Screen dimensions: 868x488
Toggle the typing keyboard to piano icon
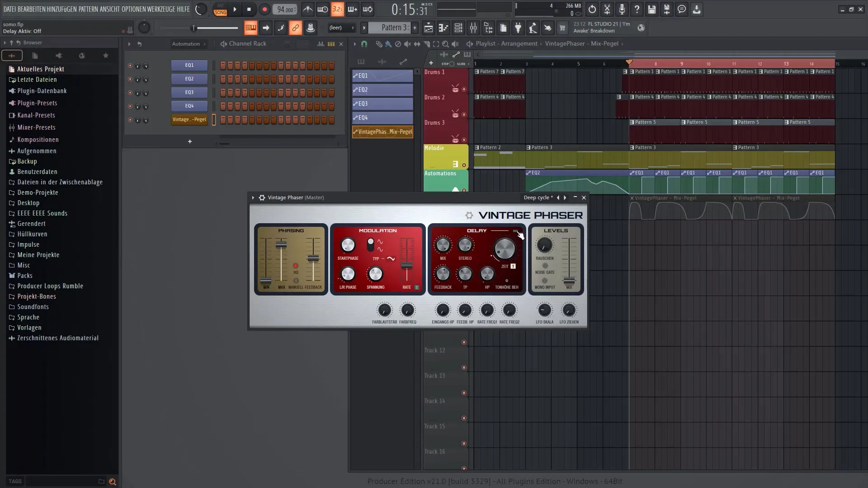[250, 28]
